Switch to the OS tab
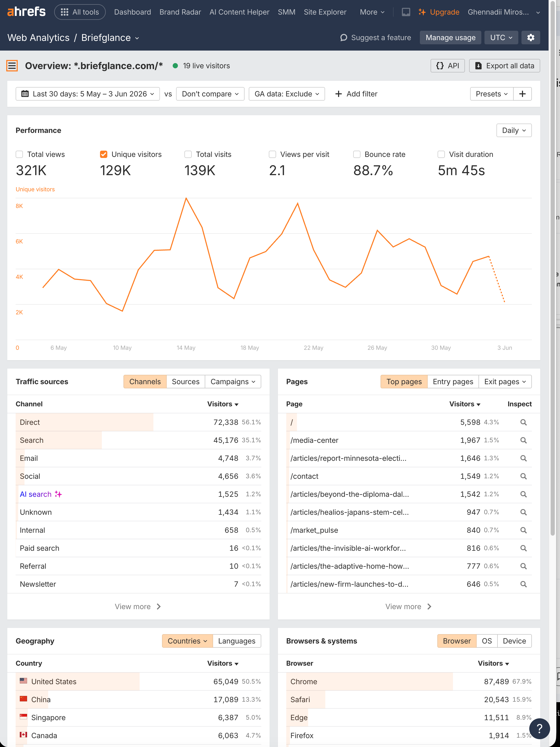560x747 pixels. point(487,641)
